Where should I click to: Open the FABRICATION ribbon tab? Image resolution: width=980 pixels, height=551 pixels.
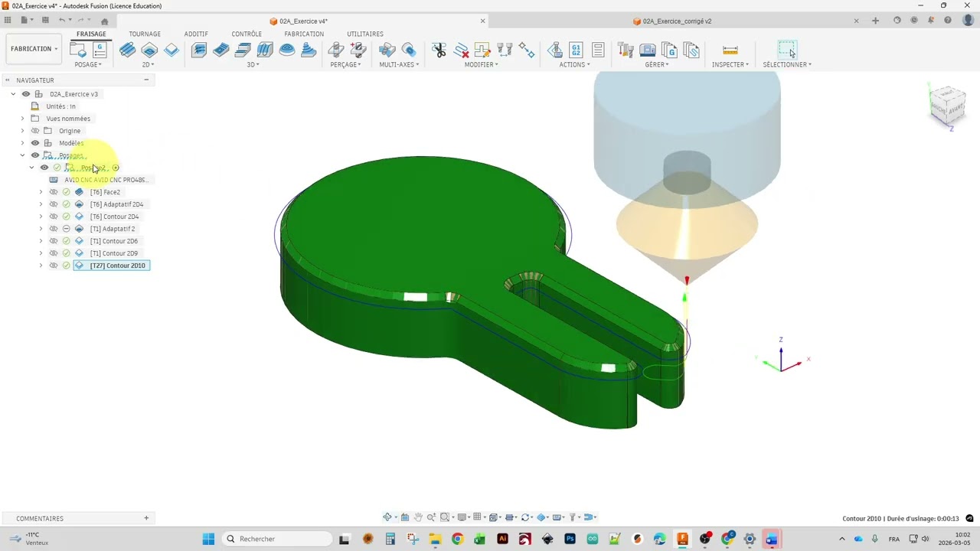(304, 34)
